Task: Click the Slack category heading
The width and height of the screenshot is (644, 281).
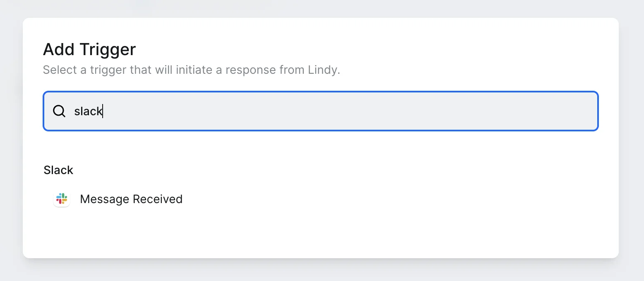Action: (x=58, y=170)
